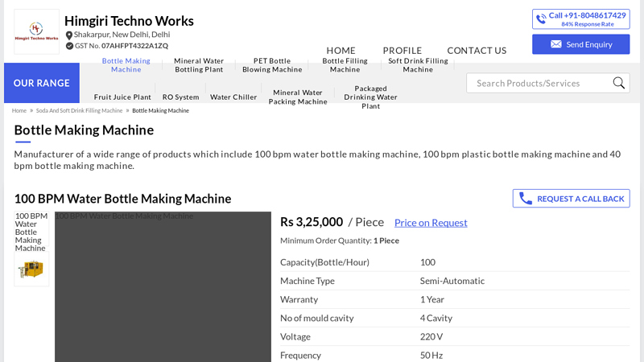
Task: Select PET Bottle Blowing Machine category
Action: pyautogui.click(x=272, y=65)
